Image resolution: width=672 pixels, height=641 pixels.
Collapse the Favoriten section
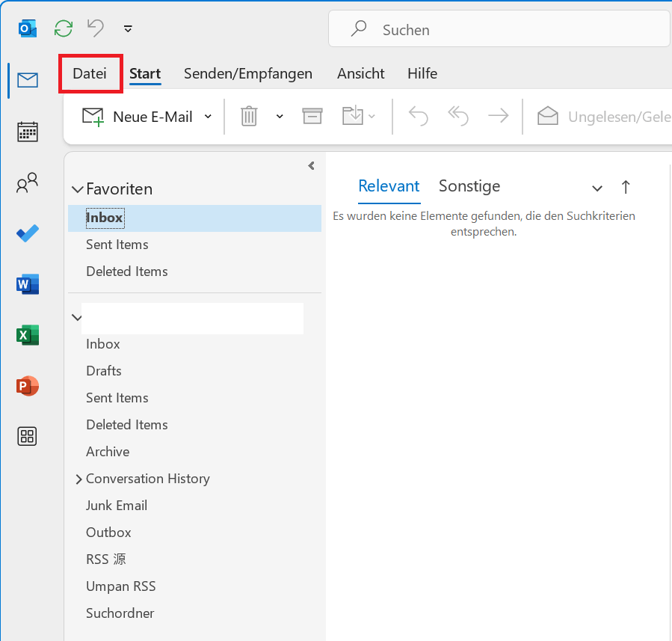click(78, 190)
